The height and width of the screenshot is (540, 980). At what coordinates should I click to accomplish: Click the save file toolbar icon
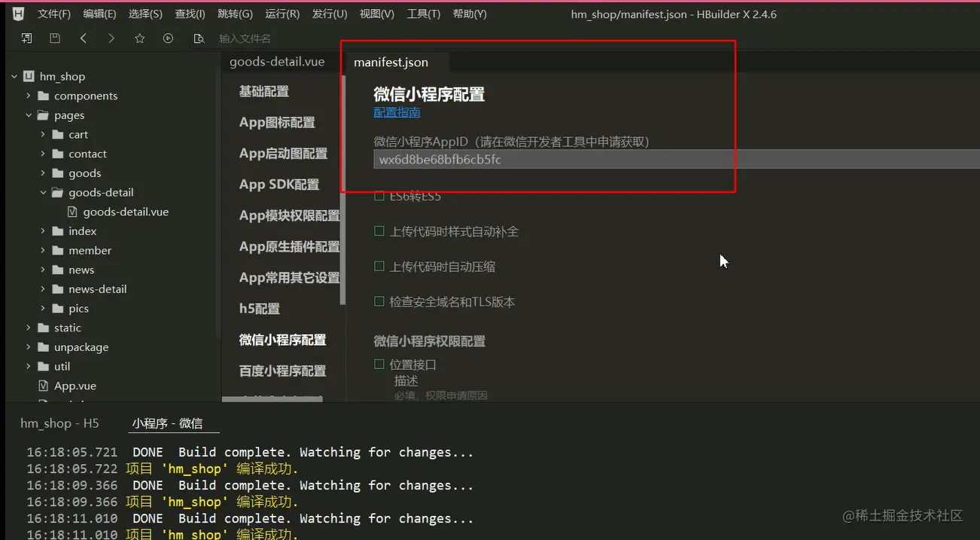pos(55,38)
